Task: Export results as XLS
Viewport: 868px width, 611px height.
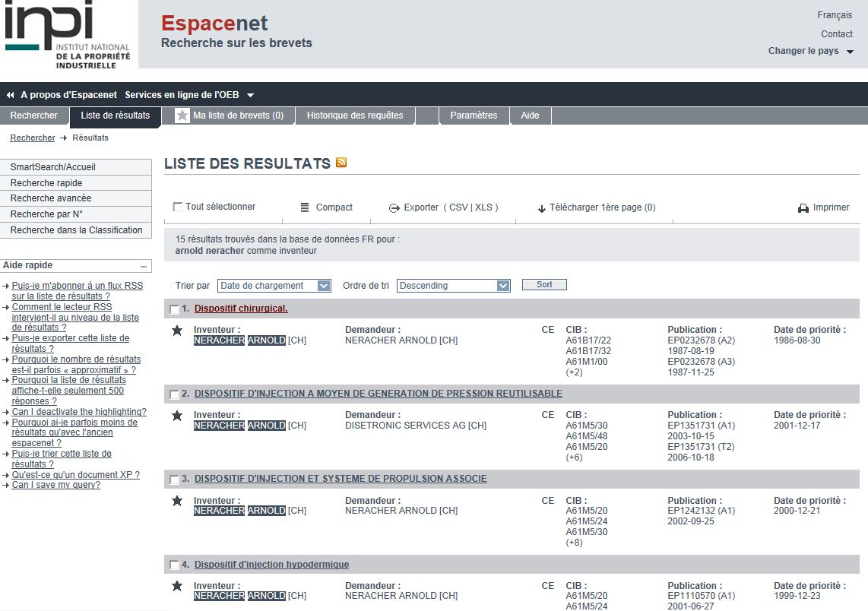Action: pos(483,207)
